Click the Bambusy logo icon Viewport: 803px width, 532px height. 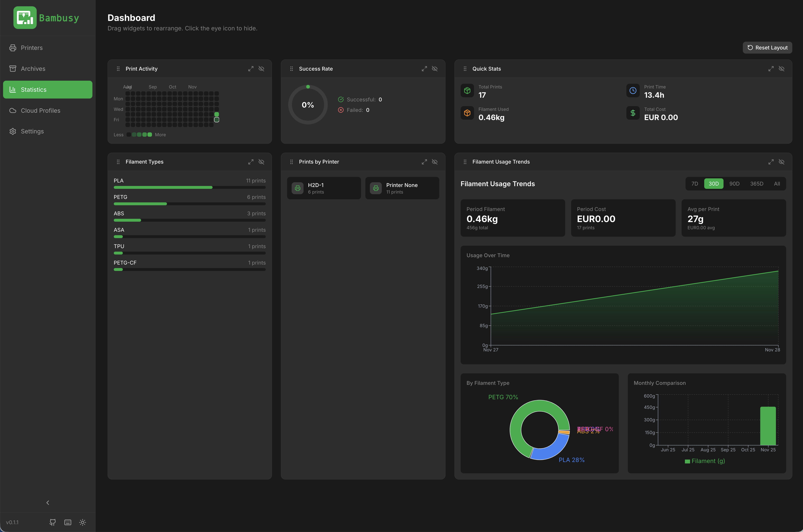tap(25, 18)
